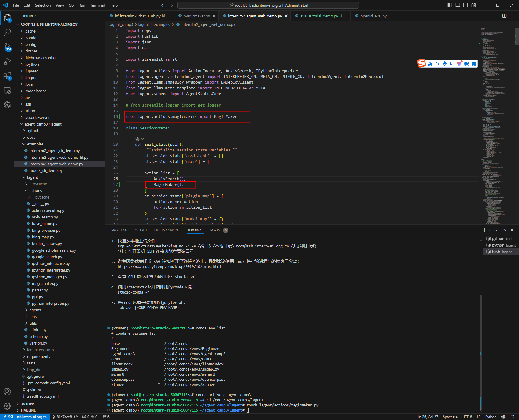Close the internlm2_agent_web_demo.py tab
519x420 pixels.
click(286, 16)
